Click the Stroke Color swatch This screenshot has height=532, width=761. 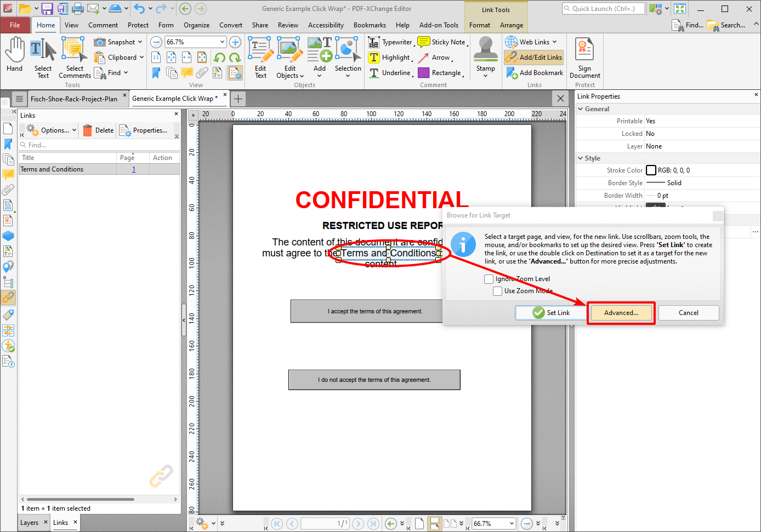pos(652,170)
